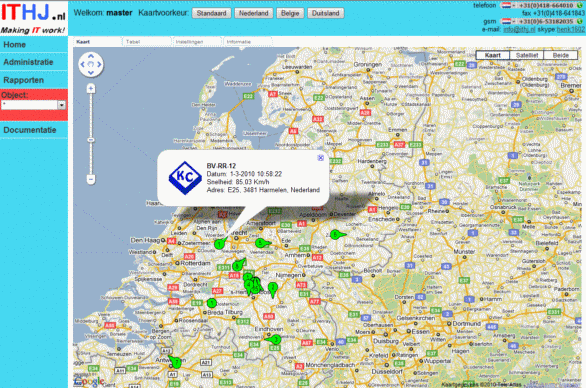Click the green call icon for gsm number
586x388 pixels.
pos(580,21)
